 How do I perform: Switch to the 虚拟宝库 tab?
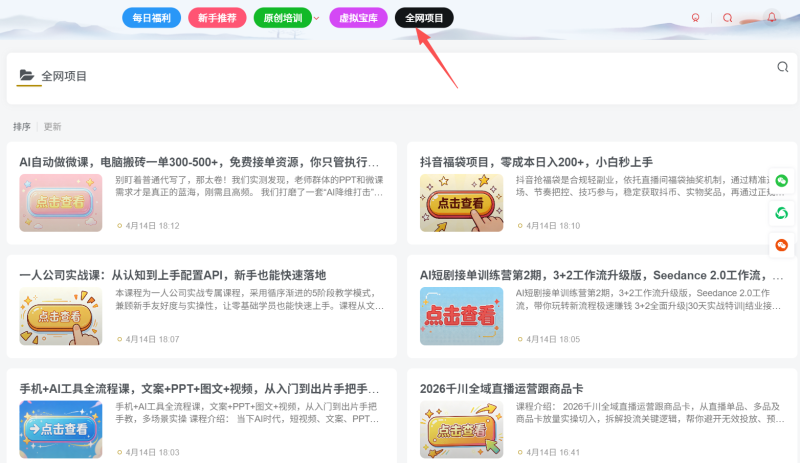click(x=358, y=18)
